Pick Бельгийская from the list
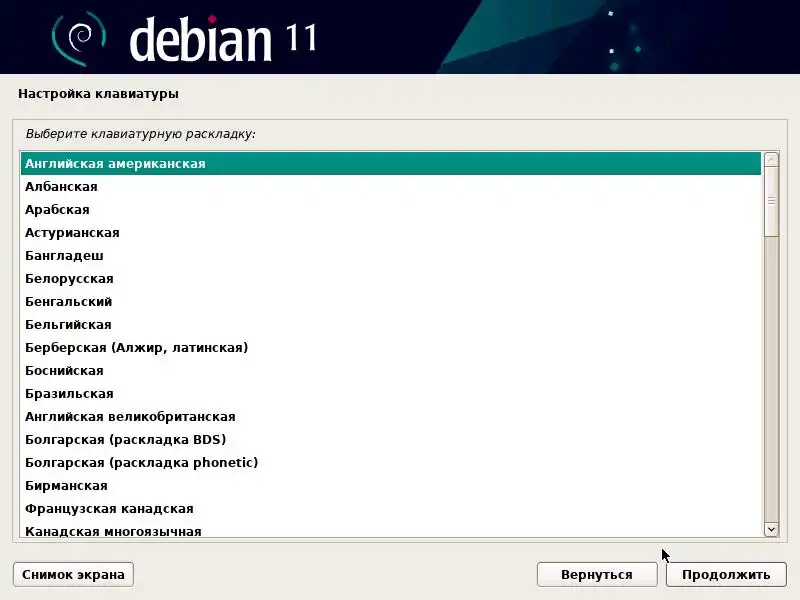Image resolution: width=800 pixels, height=600 pixels. tap(391, 324)
